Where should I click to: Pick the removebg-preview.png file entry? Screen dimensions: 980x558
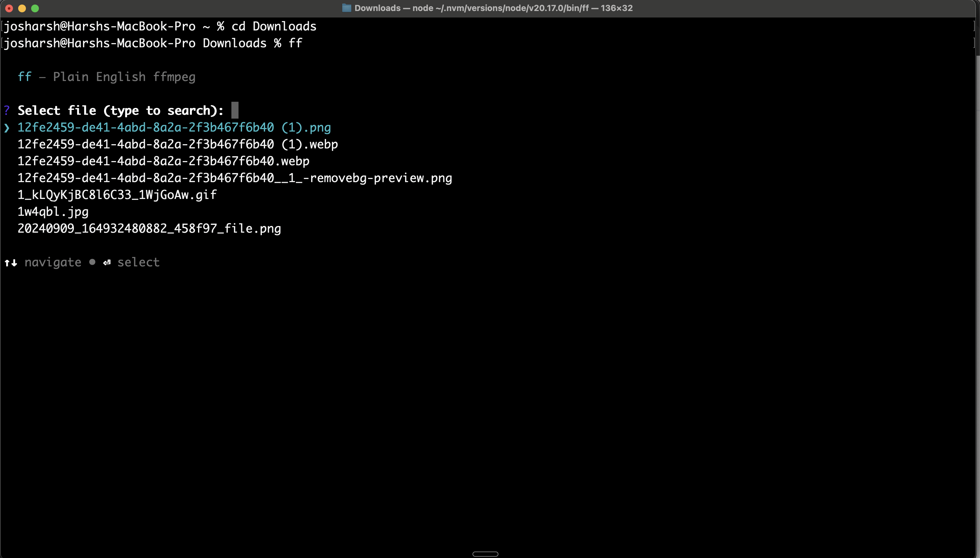pos(235,178)
